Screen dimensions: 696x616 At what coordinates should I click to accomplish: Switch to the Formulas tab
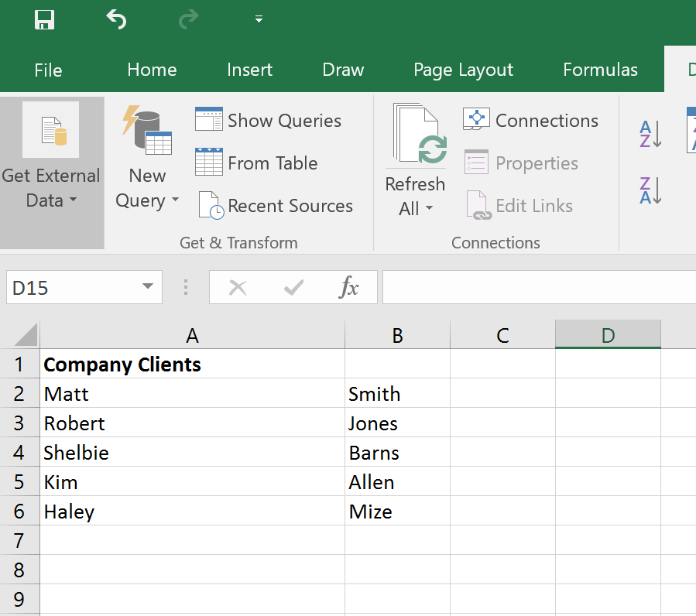[600, 70]
